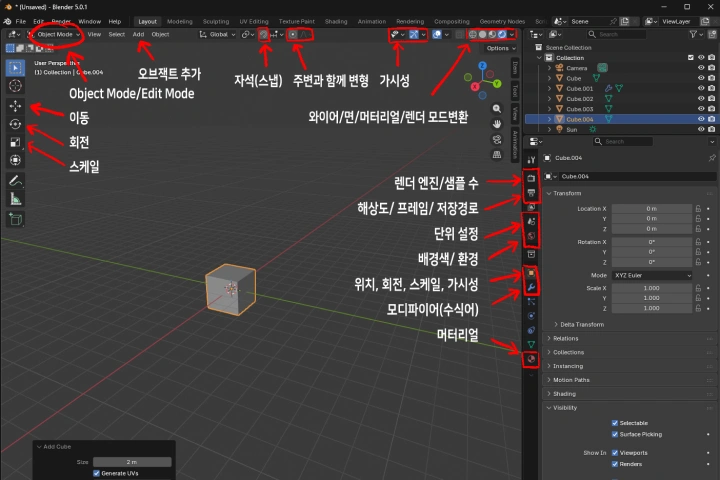Click the Add Cube Size field
This screenshot has width=720, height=480.
tap(132, 462)
